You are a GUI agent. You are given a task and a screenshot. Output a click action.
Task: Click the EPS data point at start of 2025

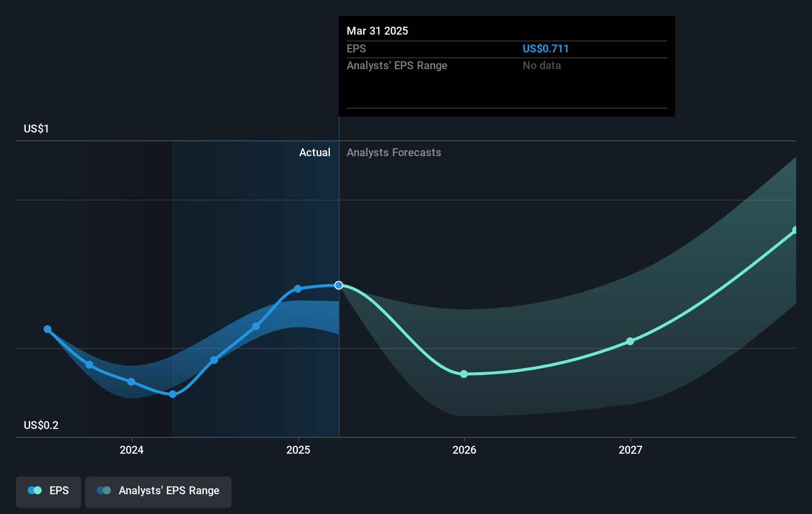coord(298,289)
